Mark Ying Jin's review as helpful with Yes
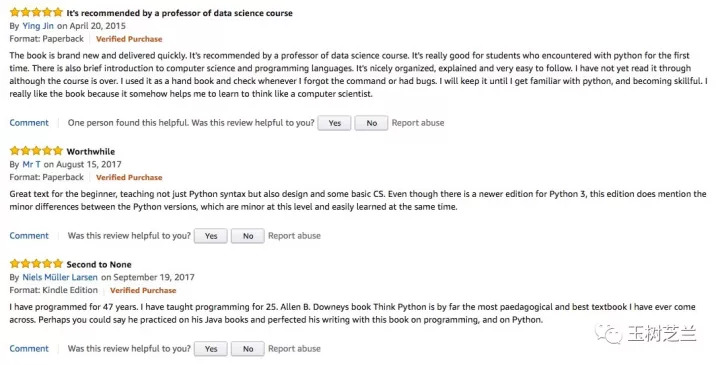This screenshot has height=365, width=720. pos(335,123)
